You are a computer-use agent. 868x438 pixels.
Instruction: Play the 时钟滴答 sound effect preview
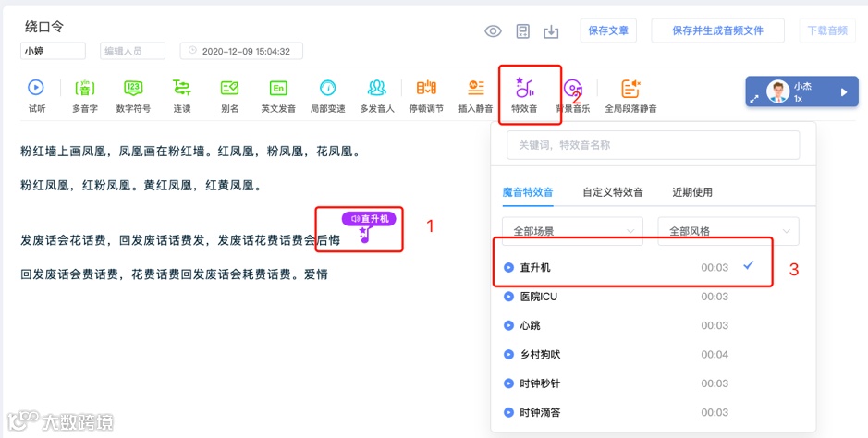coord(508,412)
